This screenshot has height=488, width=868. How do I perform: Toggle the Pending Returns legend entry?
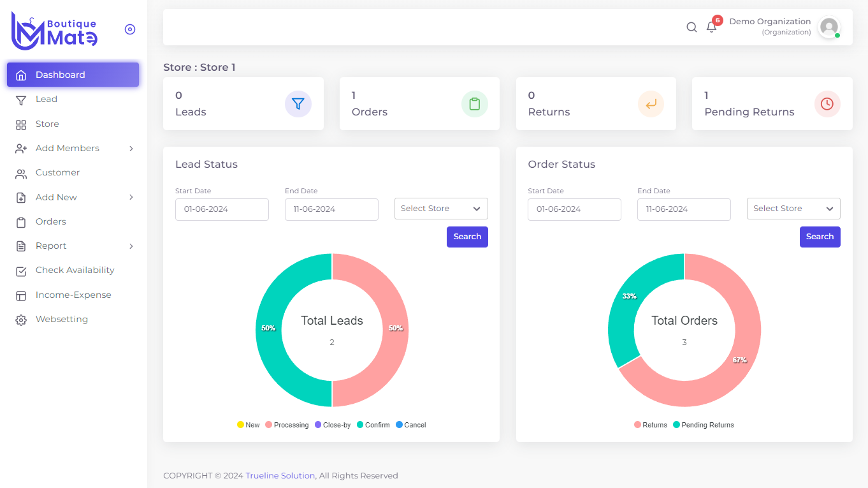[x=704, y=425]
